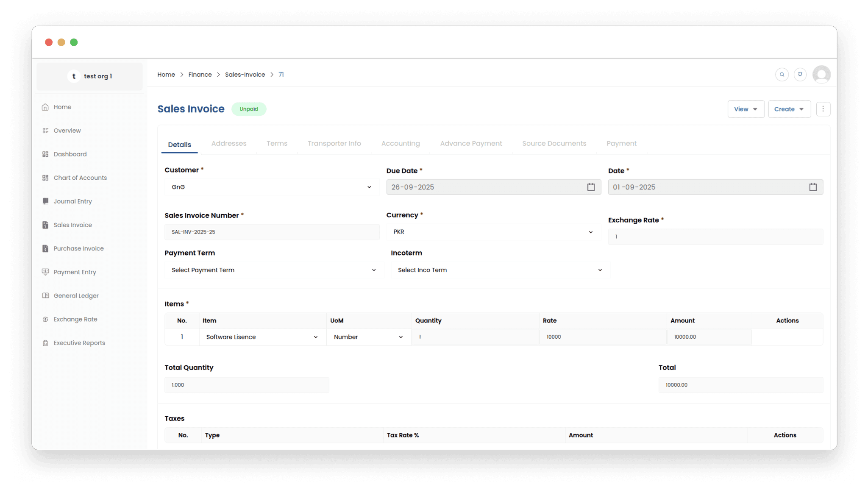The height and width of the screenshot is (487, 868).
Task: Open Executive Reports from sidebar
Action: click(x=79, y=342)
